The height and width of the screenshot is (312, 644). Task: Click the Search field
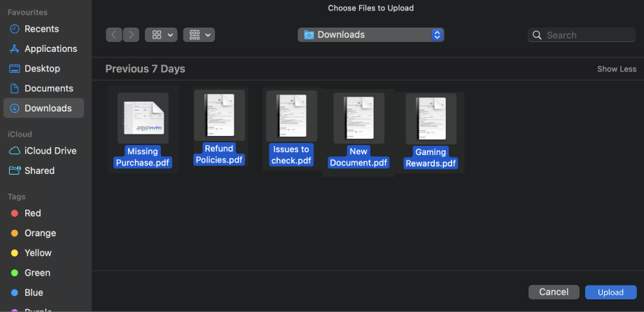click(580, 35)
